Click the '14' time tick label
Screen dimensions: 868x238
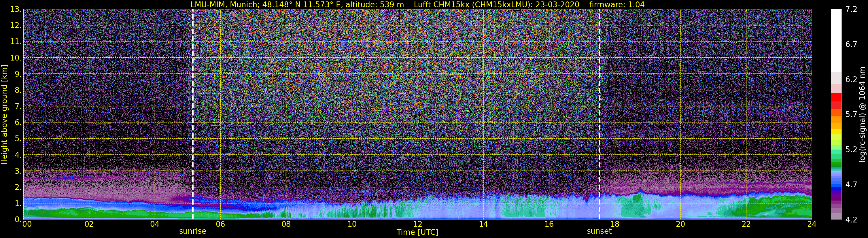coord(483,224)
